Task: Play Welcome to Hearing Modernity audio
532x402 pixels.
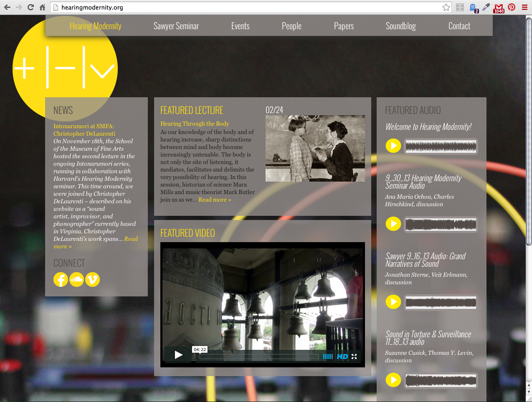Action: [x=393, y=146]
